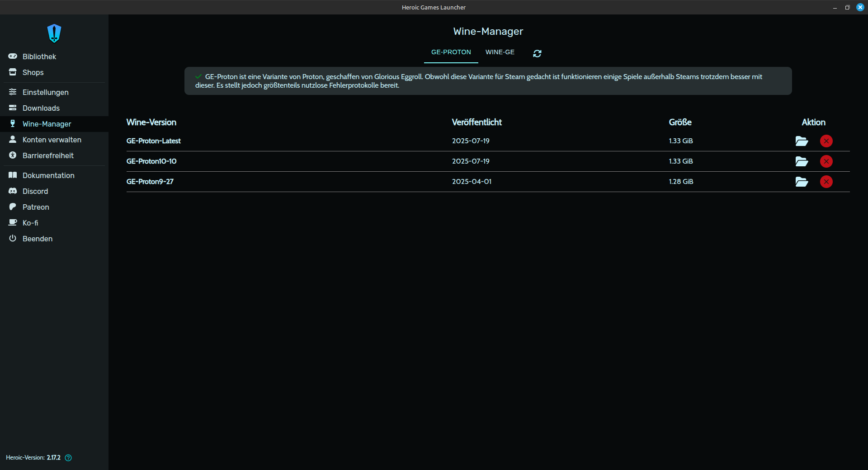Click the Discord logo icon
Screen dimensions: 868x470
coord(13,191)
